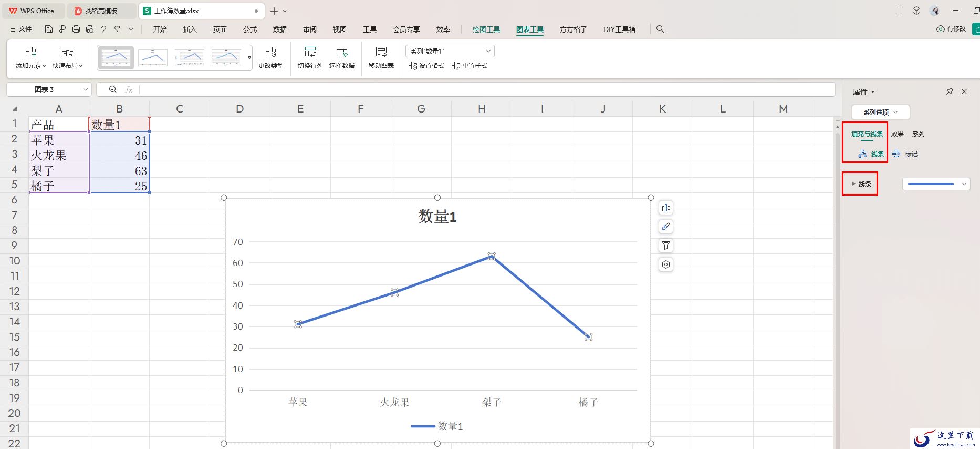Select cell B3 containing 46
The width and height of the screenshot is (980, 449).
click(x=119, y=156)
